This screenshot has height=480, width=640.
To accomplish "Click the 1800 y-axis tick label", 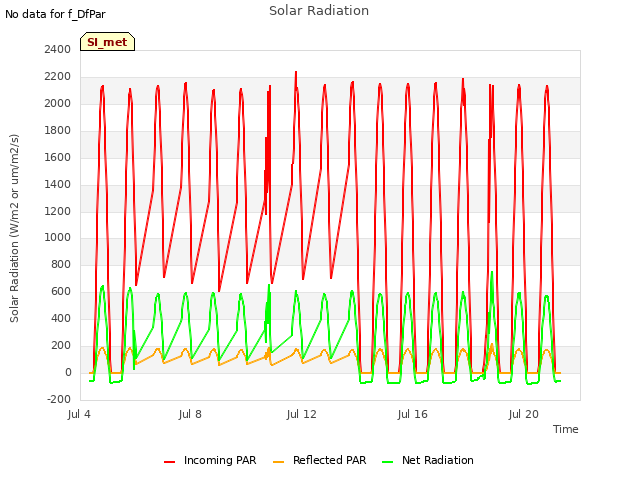I will [58, 130].
